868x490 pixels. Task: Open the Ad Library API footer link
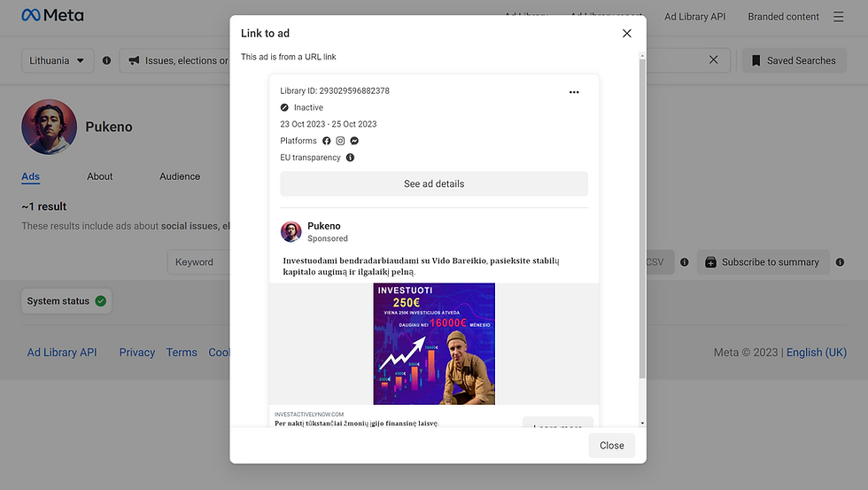[x=62, y=352]
